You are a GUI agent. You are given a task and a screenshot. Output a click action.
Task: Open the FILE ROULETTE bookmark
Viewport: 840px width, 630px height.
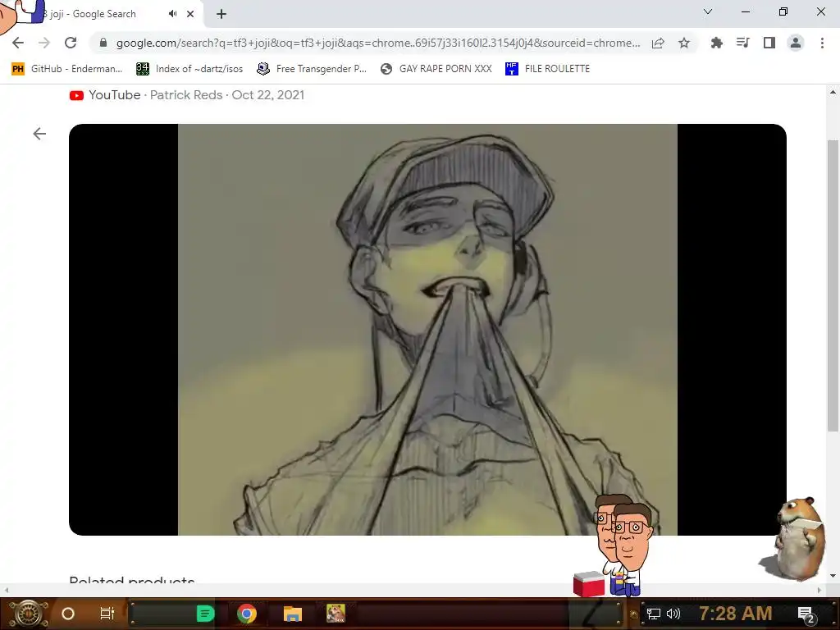pyautogui.click(x=547, y=69)
